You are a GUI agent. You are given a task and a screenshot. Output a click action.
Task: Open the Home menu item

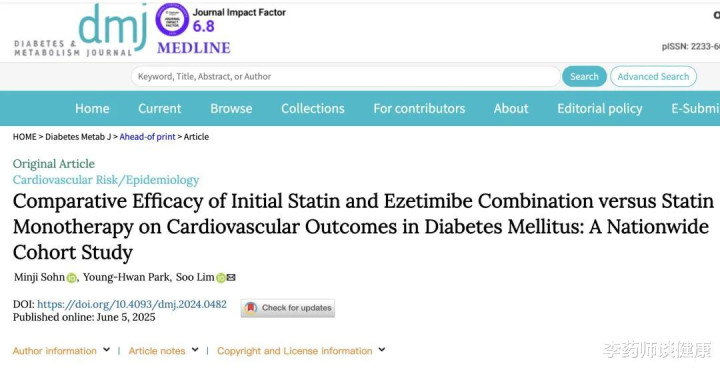[x=92, y=108]
